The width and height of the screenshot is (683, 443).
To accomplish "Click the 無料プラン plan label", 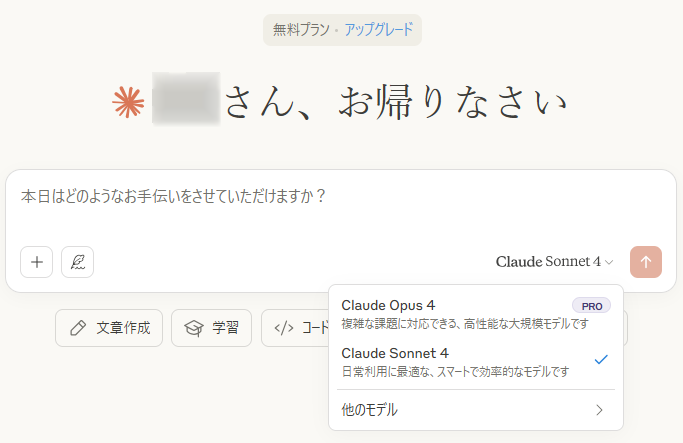I will [x=301, y=30].
